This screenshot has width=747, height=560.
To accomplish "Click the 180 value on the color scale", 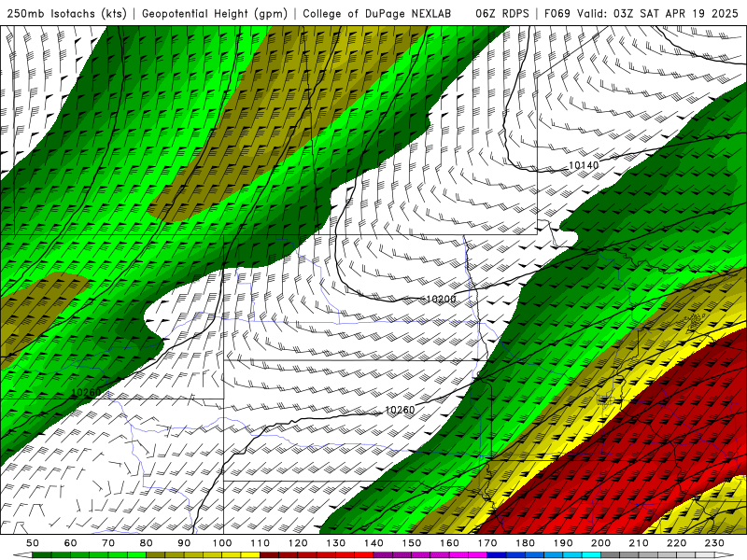I will point(526,543).
